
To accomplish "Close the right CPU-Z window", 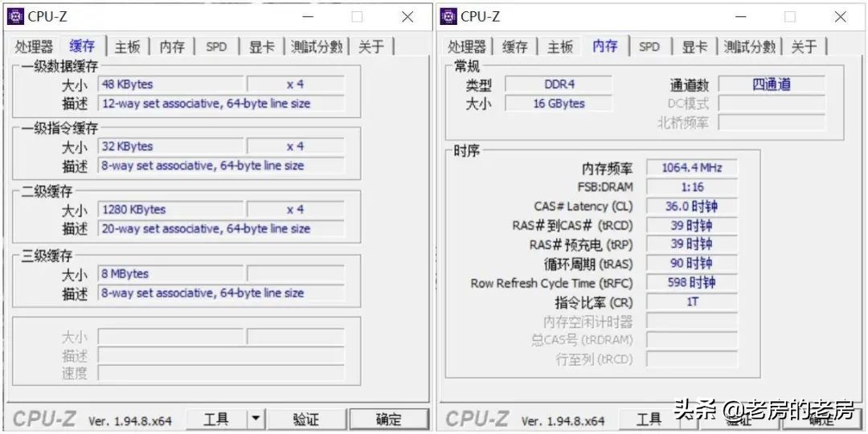I will click(841, 17).
